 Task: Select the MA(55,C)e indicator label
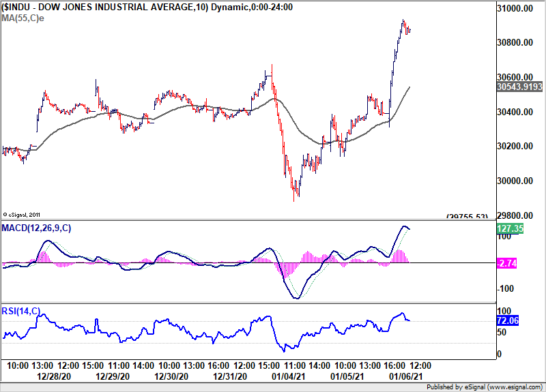pyautogui.click(x=23, y=18)
